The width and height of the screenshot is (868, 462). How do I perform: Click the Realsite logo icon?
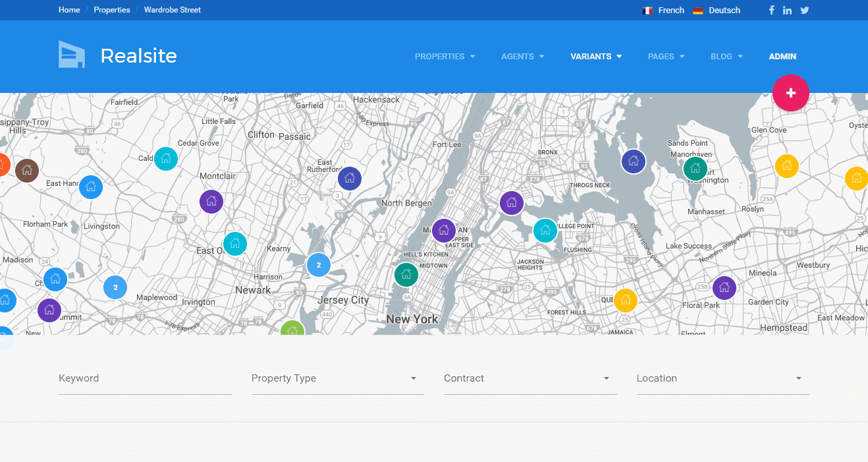tap(72, 55)
